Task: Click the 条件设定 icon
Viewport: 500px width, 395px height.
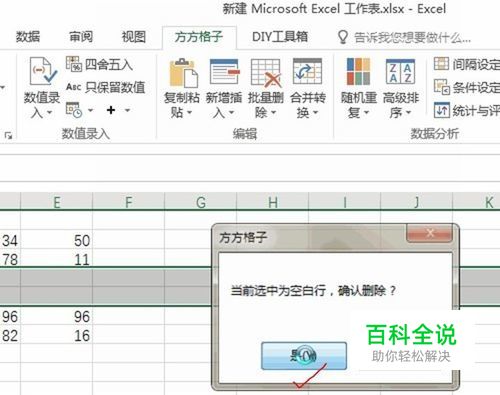Action: coord(441,87)
